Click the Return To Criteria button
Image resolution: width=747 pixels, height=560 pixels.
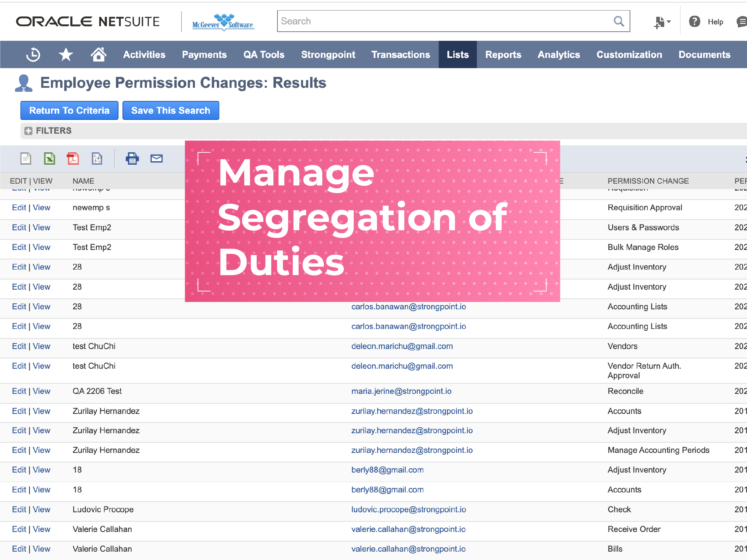point(69,110)
